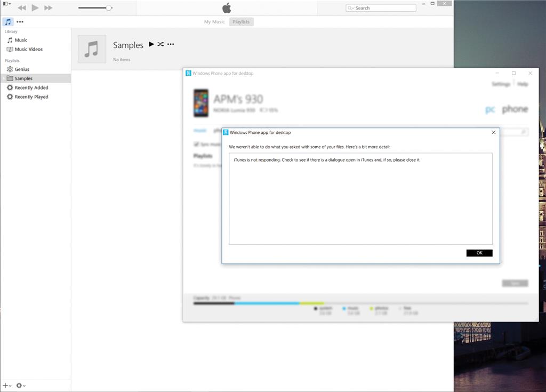Click the Sync button in phone app

515,283
